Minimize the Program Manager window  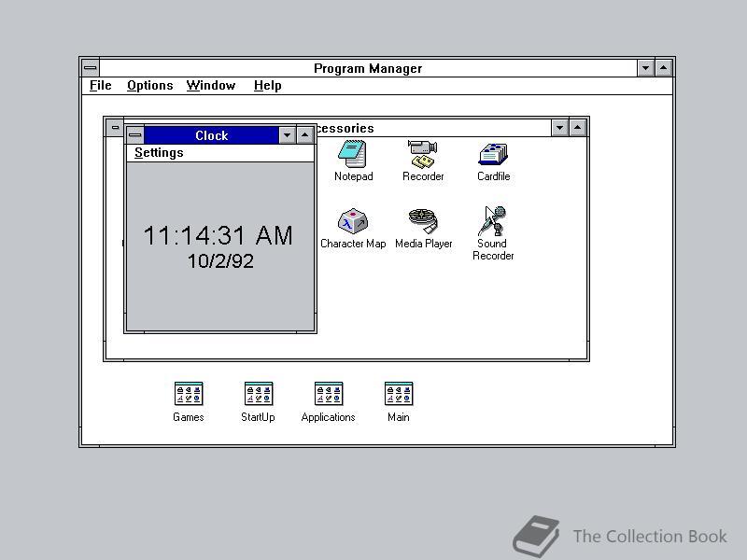click(x=645, y=68)
